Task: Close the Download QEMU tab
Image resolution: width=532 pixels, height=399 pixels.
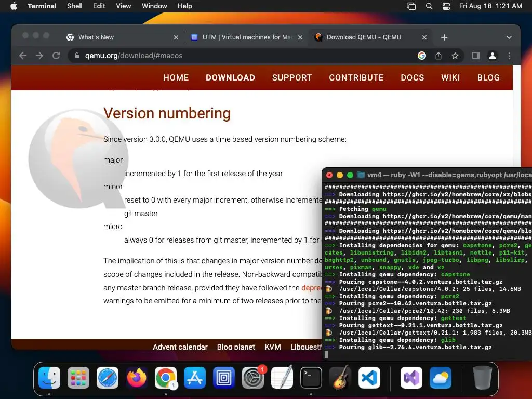Action: (424, 37)
